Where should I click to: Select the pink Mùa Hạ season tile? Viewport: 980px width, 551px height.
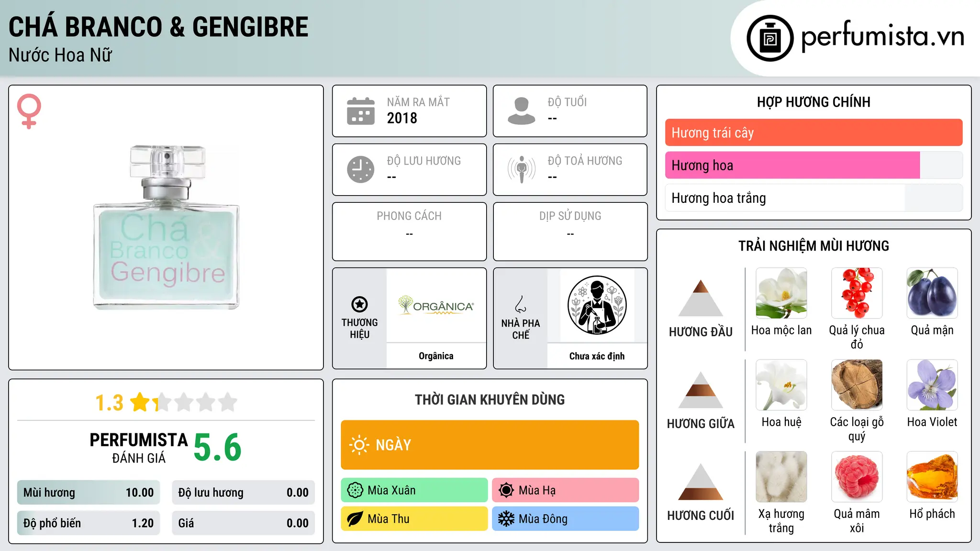[566, 490]
